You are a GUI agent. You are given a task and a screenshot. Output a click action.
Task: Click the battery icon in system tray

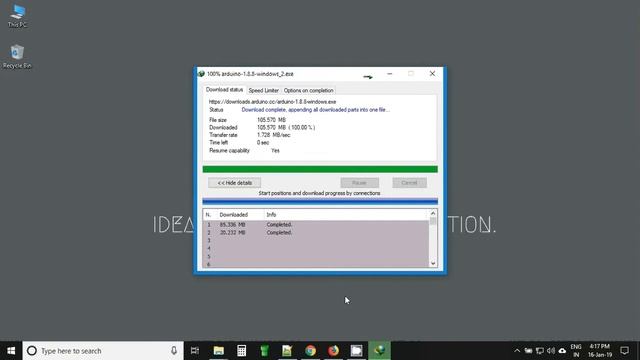(x=528, y=351)
